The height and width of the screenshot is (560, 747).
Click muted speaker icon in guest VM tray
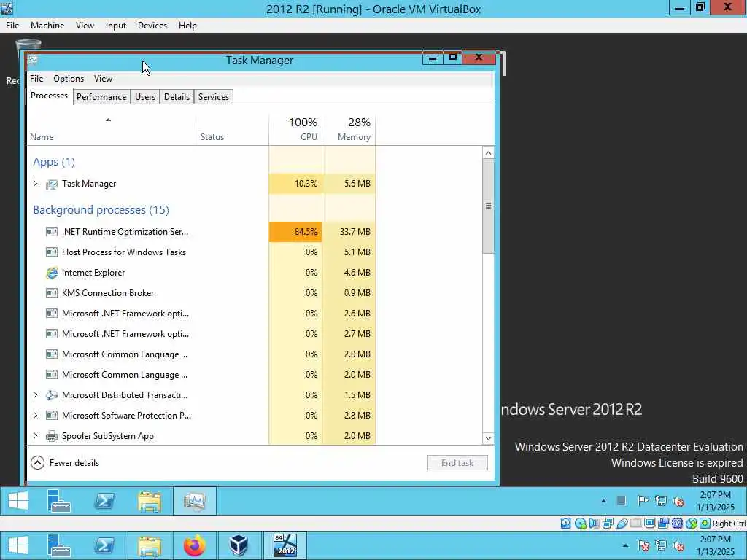coord(678,500)
